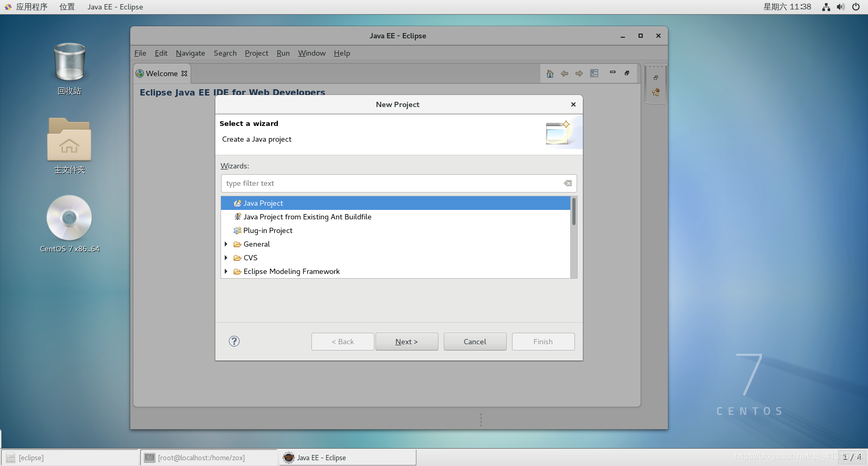Screen dimensions: 868x466
Task: Expand the CVS folder
Action: pos(226,258)
